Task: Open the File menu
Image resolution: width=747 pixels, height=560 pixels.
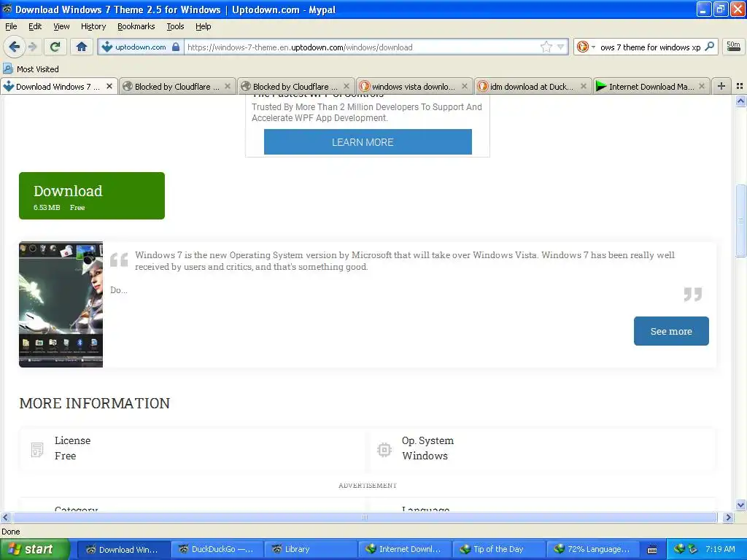Action: tap(11, 26)
